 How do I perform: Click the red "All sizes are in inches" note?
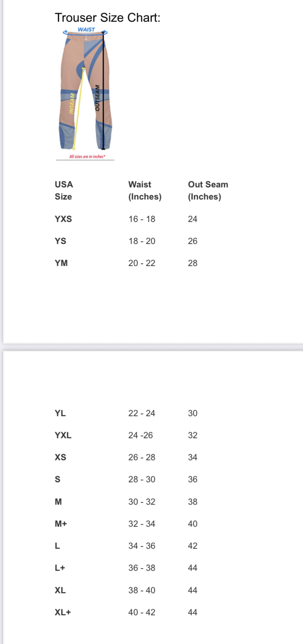pyautogui.click(x=87, y=157)
